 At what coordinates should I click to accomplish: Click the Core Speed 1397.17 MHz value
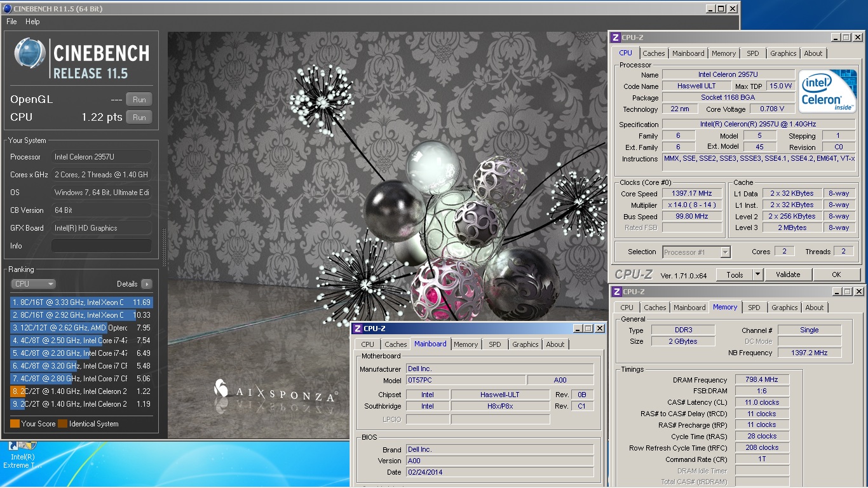692,193
